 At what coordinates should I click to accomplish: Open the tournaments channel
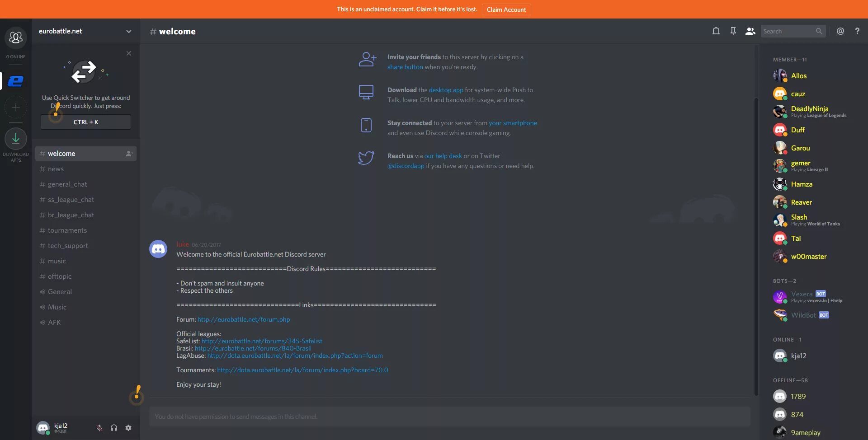[86, 230]
